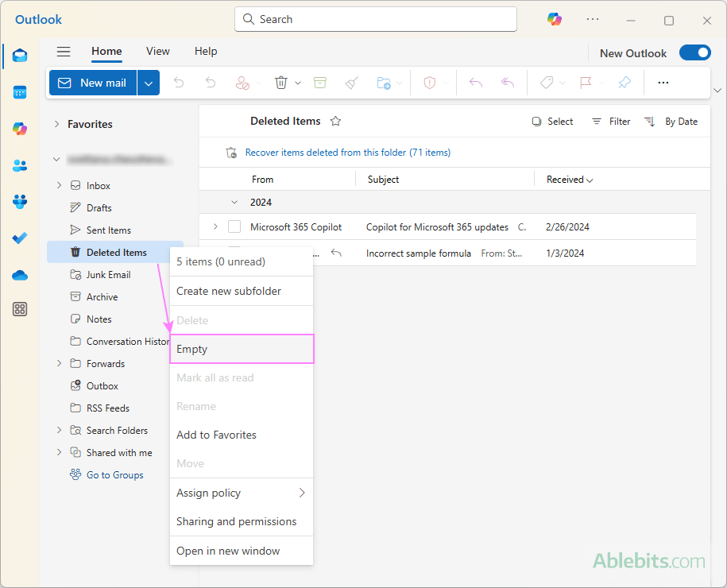Expand Shared with me
Screen dimensions: 727x588
[59, 453]
